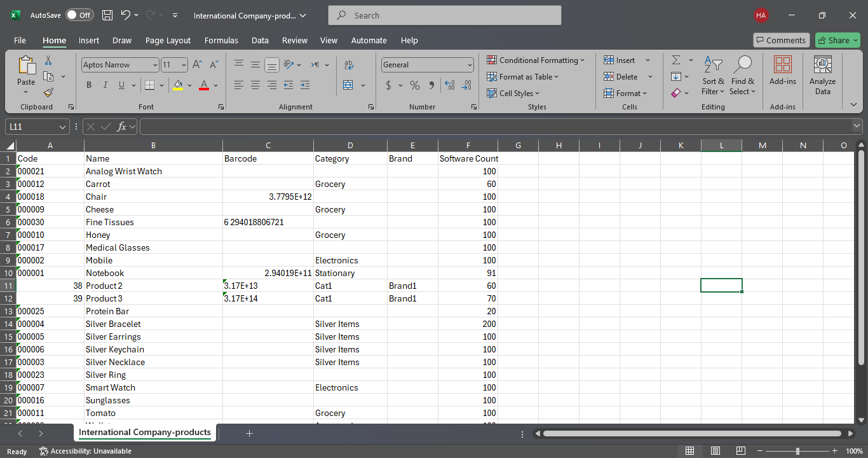This screenshot has width=868, height=458.
Task: Click the Share button
Action: [x=837, y=40]
